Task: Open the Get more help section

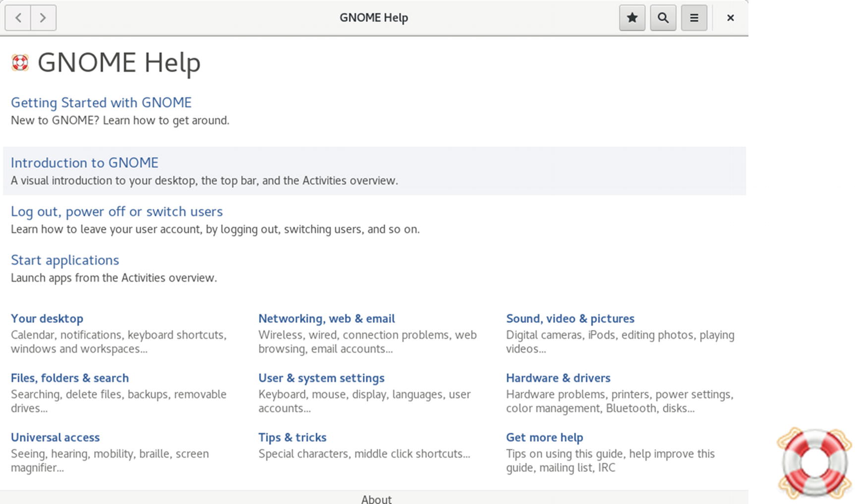Action: pyautogui.click(x=544, y=438)
